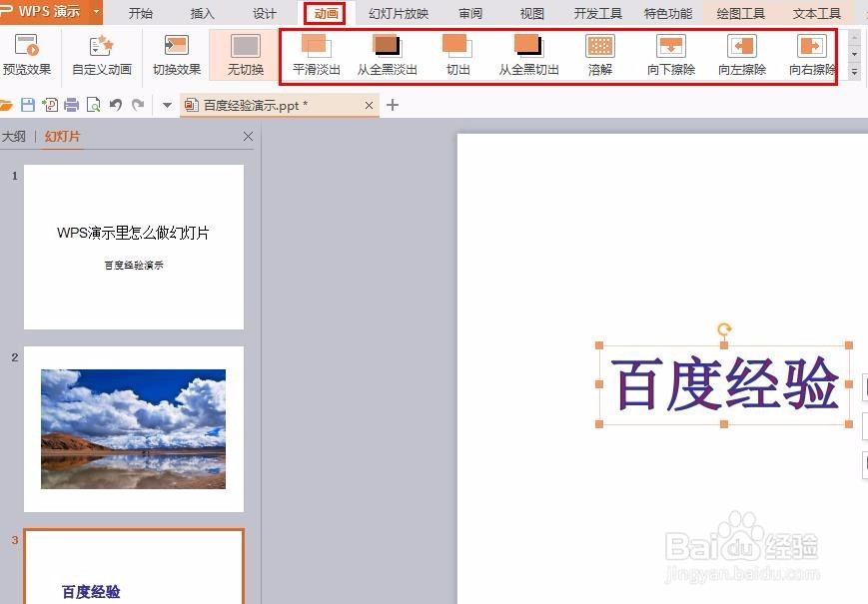Apply Wipe Left (向左擦除) transition
Image resolution: width=868 pixels, height=604 pixels.
click(x=742, y=55)
